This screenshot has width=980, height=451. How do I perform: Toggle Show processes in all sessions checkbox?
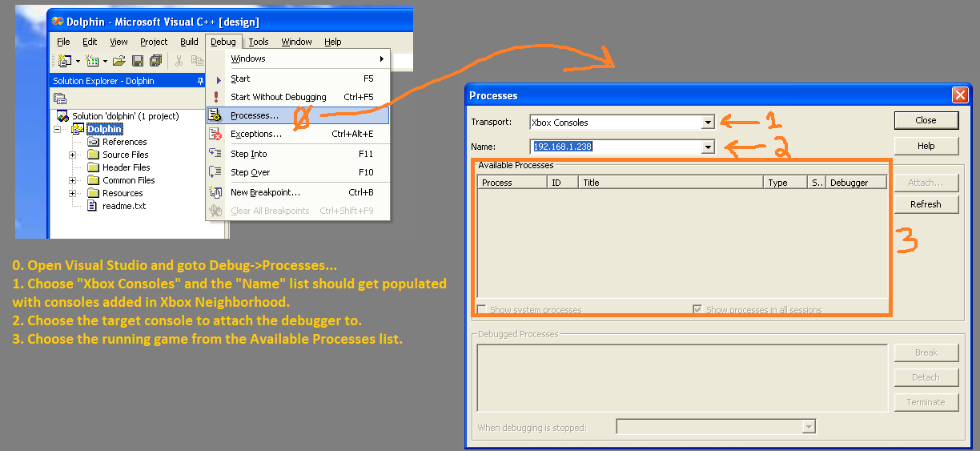[x=697, y=309]
